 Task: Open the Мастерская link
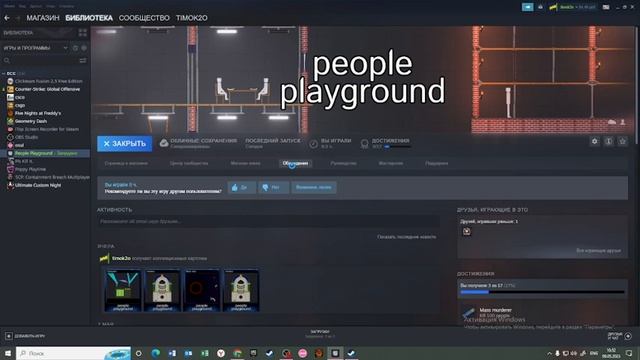(391, 163)
